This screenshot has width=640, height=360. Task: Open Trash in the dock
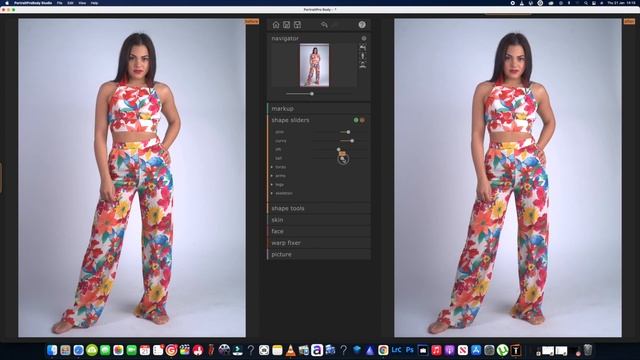pyautogui.click(x=587, y=350)
